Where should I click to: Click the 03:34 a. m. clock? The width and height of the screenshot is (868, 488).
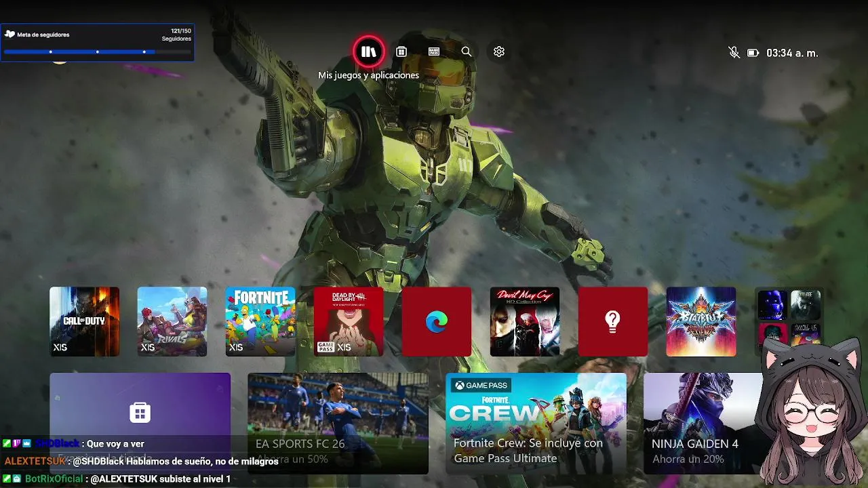792,53
